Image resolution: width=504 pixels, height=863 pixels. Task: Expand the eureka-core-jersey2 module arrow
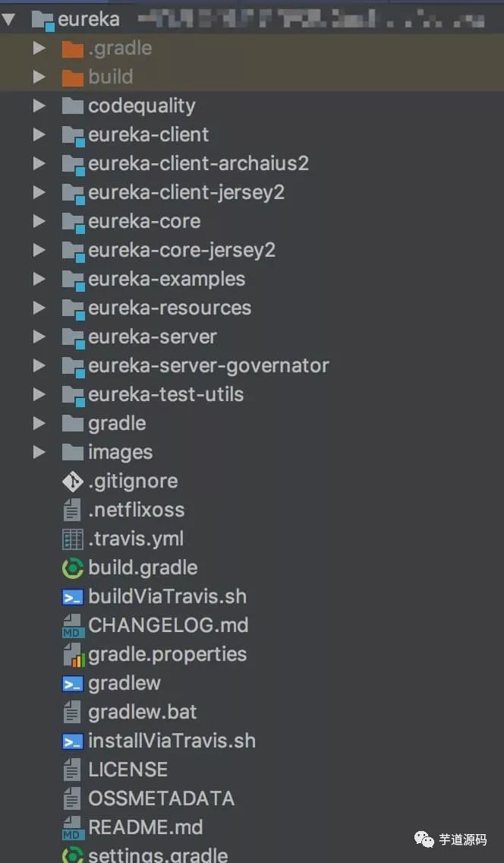(39, 250)
